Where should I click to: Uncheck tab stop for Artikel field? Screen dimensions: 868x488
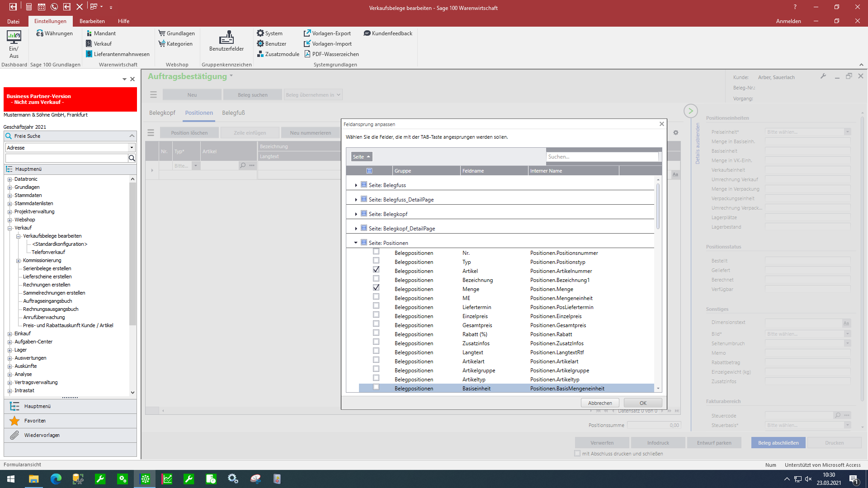pos(376,270)
